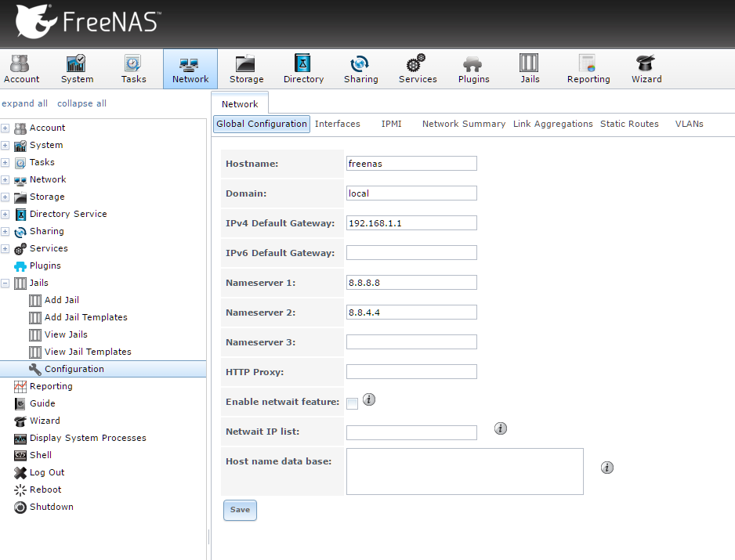The image size is (735, 560).
Task: Open the Storage toolbar icon
Action: [246, 69]
